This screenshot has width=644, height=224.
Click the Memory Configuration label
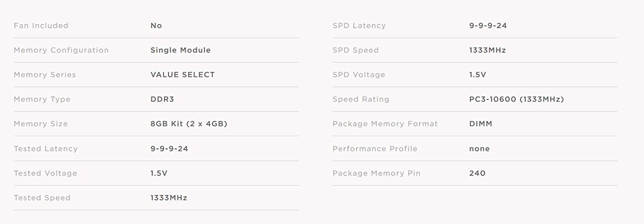click(x=61, y=50)
